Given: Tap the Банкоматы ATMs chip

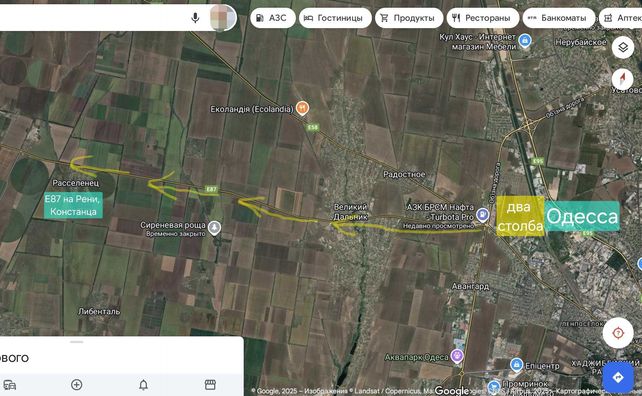Looking at the screenshot, I should (x=559, y=18).
